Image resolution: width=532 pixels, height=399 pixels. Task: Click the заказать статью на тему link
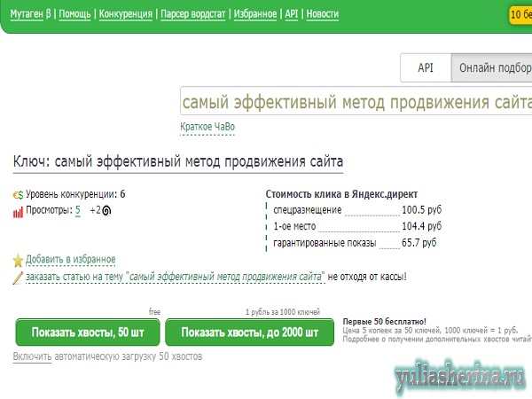click(175, 277)
